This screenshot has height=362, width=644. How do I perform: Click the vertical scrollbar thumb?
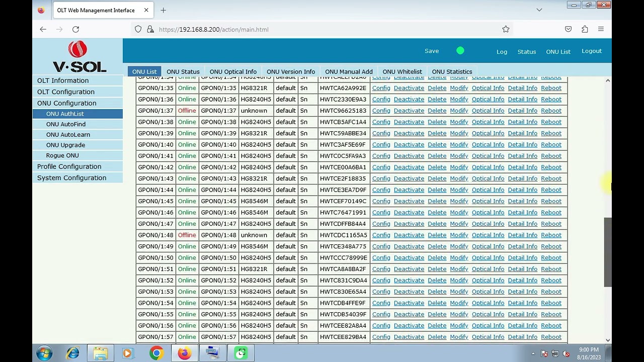click(x=608, y=252)
